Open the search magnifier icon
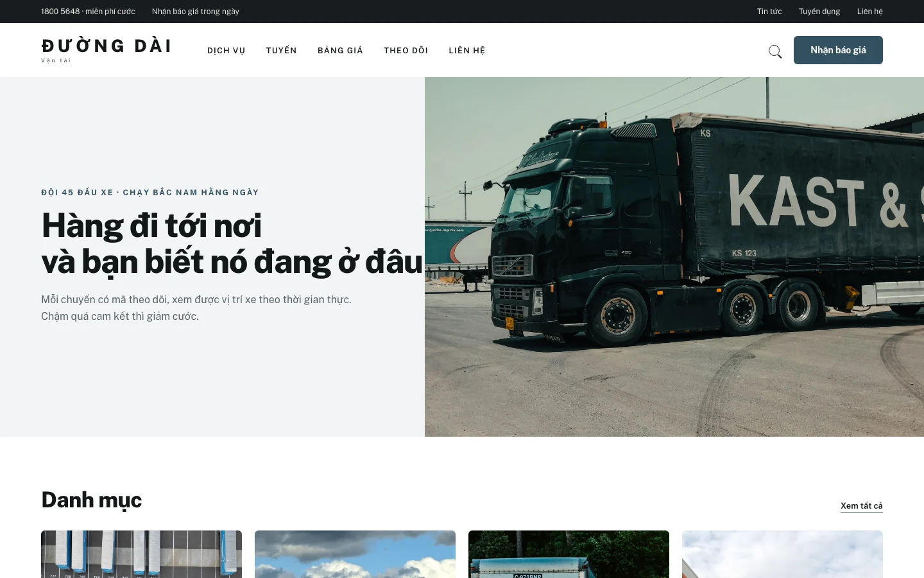The height and width of the screenshot is (578, 924). [775, 51]
